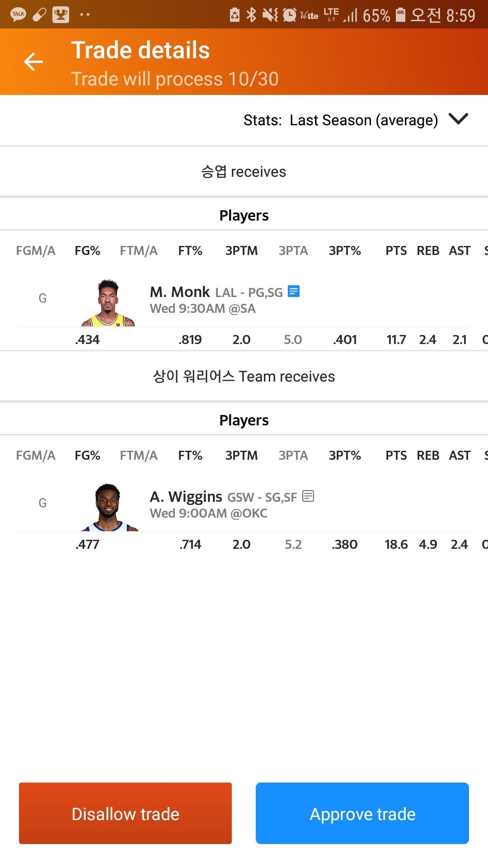This screenshot has width=488, height=868.
Task: Tap the alarm clock status icon
Action: (289, 15)
